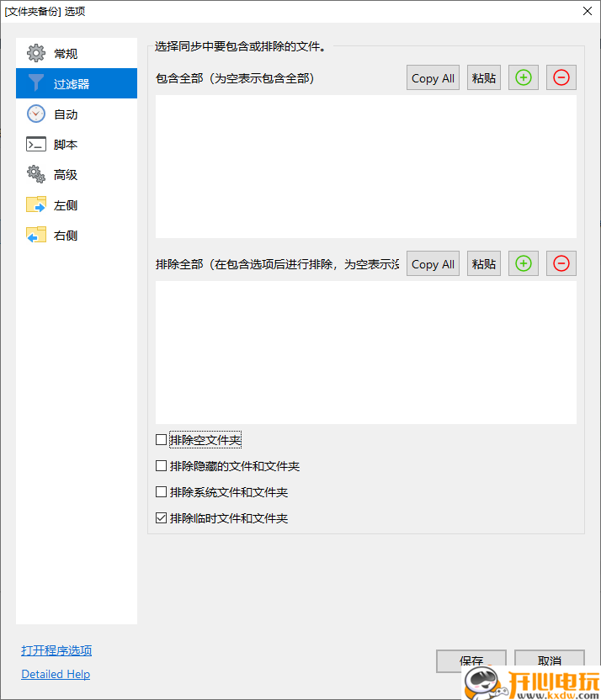Add an entry to the exclude list

pos(524,263)
